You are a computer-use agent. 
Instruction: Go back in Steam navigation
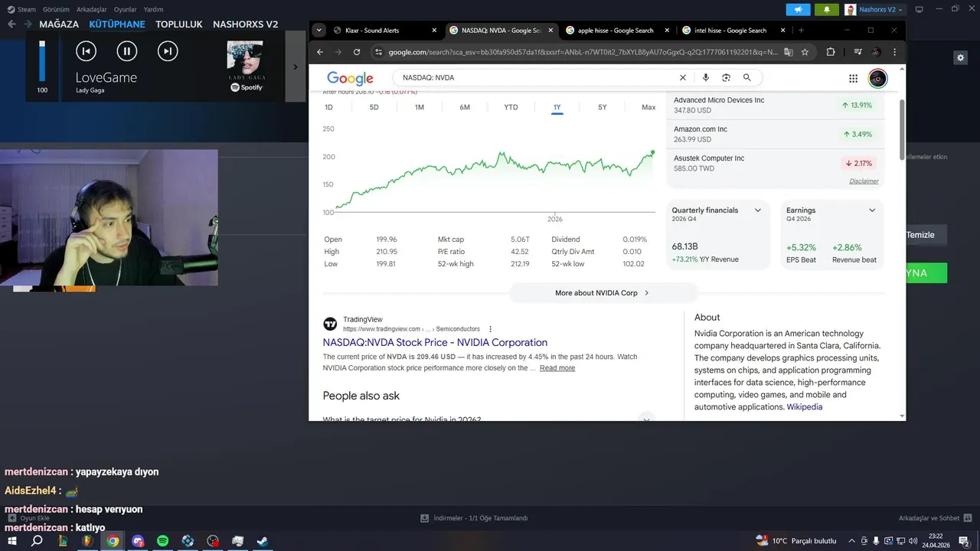pyautogui.click(x=11, y=24)
